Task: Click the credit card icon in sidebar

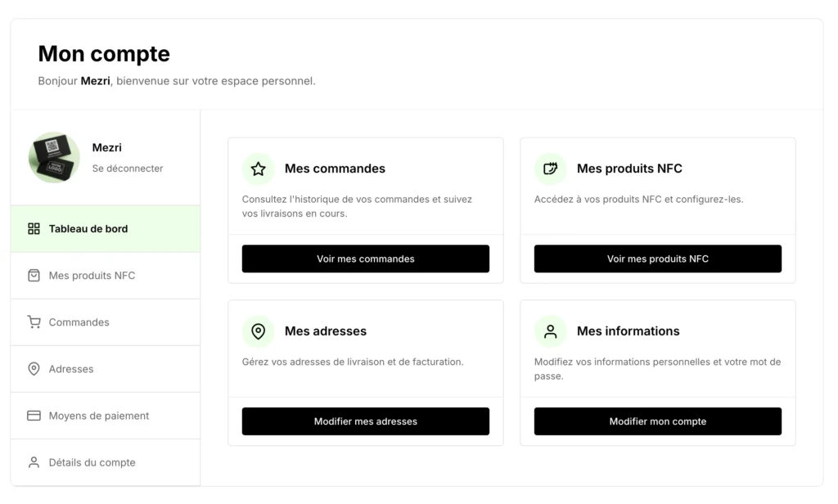Action: tap(34, 416)
